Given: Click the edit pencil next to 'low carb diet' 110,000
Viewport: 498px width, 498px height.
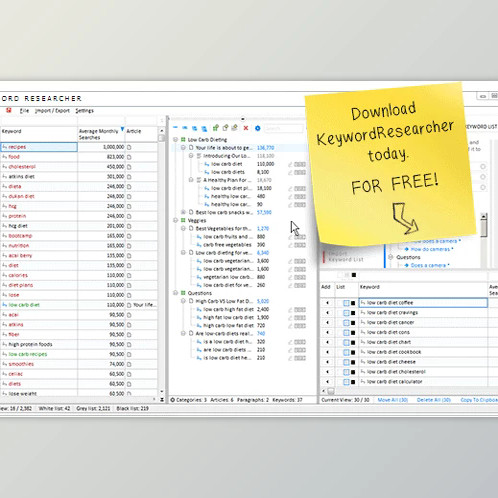Looking at the screenshot, I should pos(290,164).
